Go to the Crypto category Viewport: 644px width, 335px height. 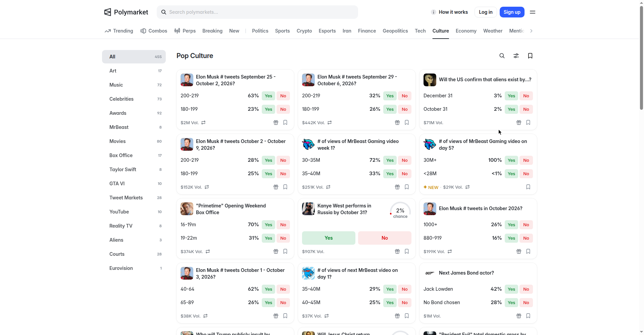pos(304,31)
